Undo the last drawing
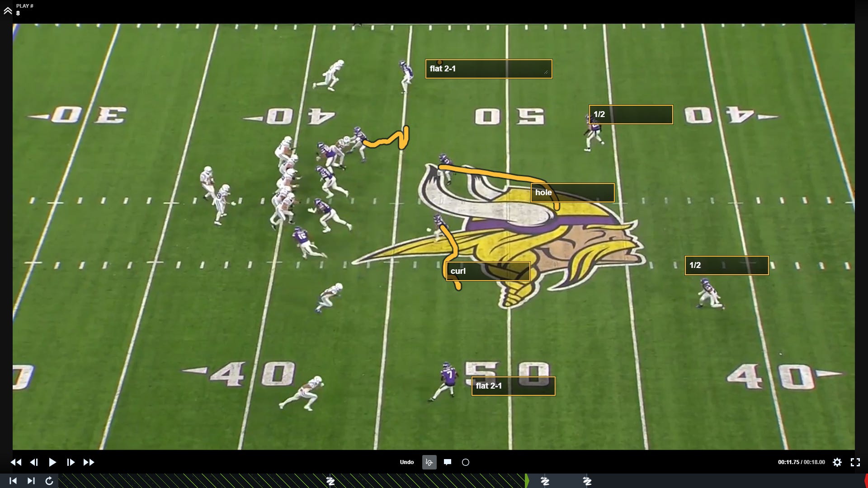868x488 pixels. tap(406, 462)
